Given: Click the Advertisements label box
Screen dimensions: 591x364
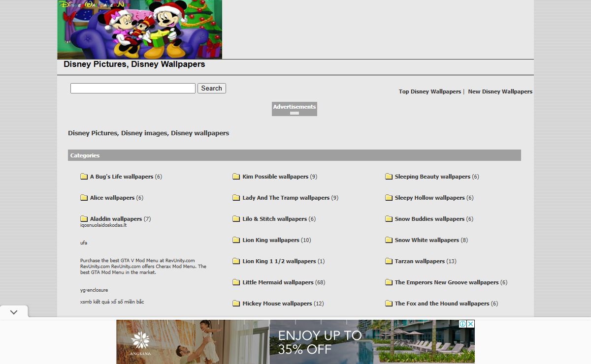Looking at the screenshot, I should pyautogui.click(x=295, y=109).
